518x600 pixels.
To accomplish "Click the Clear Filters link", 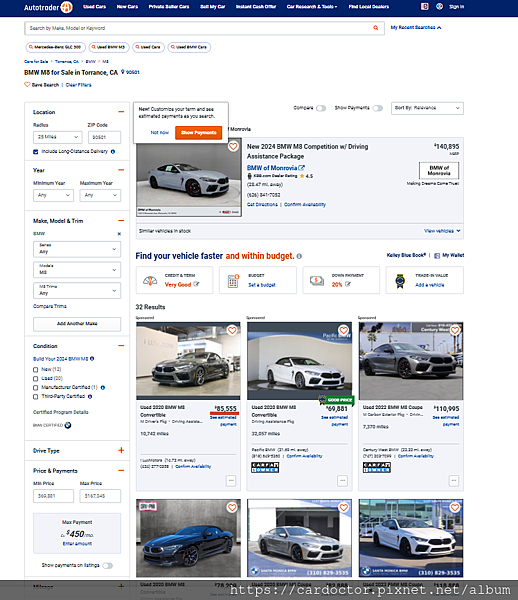I will coord(78,85).
